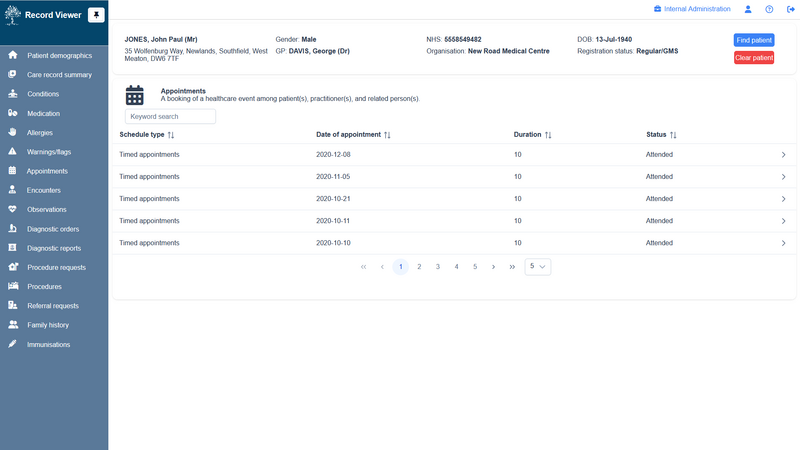This screenshot has height=450, width=800.
Task: Click GP name DAVIS, George (Dr)
Action: [x=319, y=51]
